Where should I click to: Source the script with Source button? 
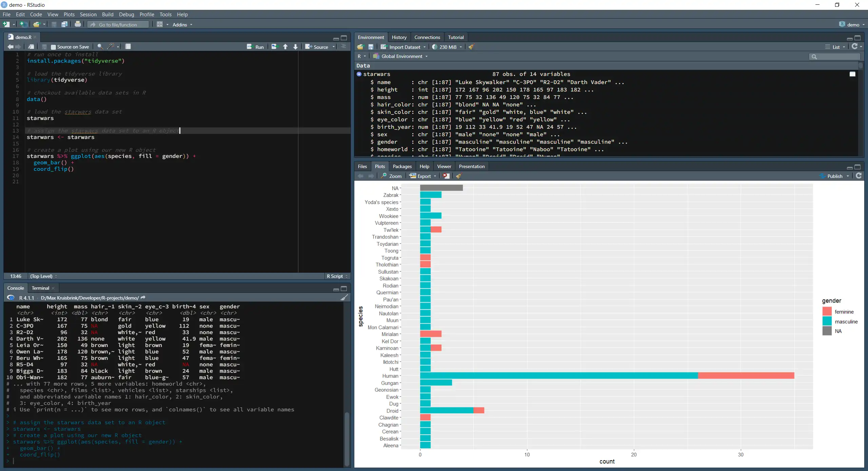317,47
